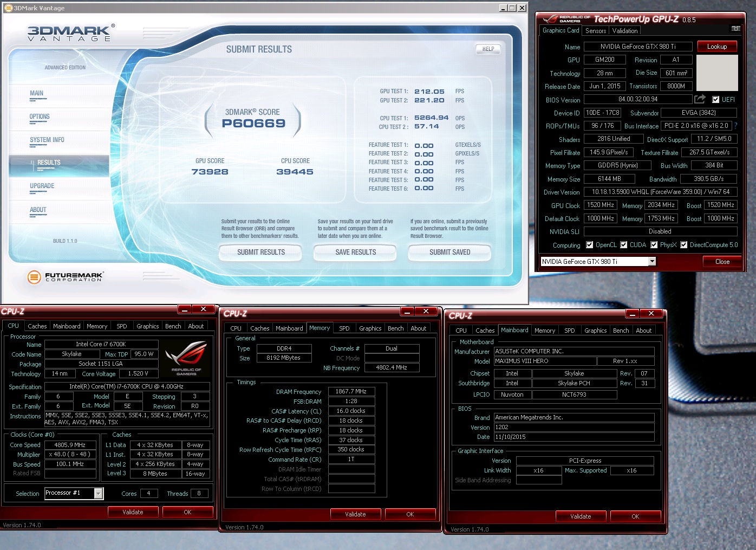Click OK in the middle CPU-Z window
This screenshot has width=756, height=550.
pos(410,514)
